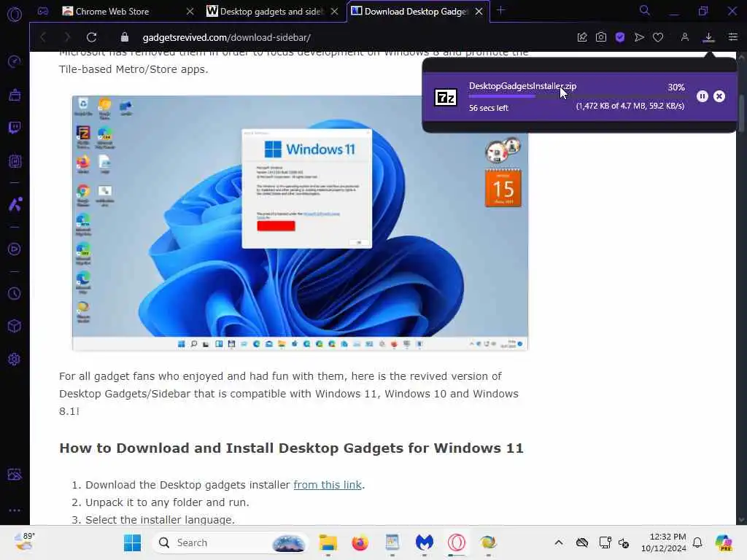Click the heart bookmark icon
Image resolution: width=747 pixels, height=560 pixels.
click(658, 37)
